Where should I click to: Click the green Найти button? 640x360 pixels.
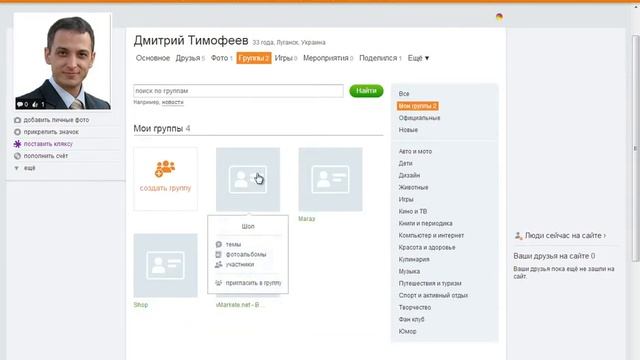pos(366,91)
